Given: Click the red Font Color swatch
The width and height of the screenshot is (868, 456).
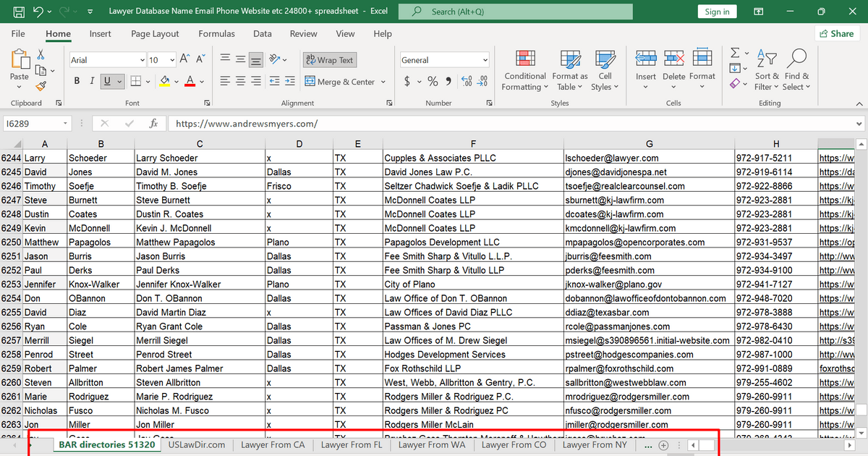Looking at the screenshot, I should tap(190, 81).
